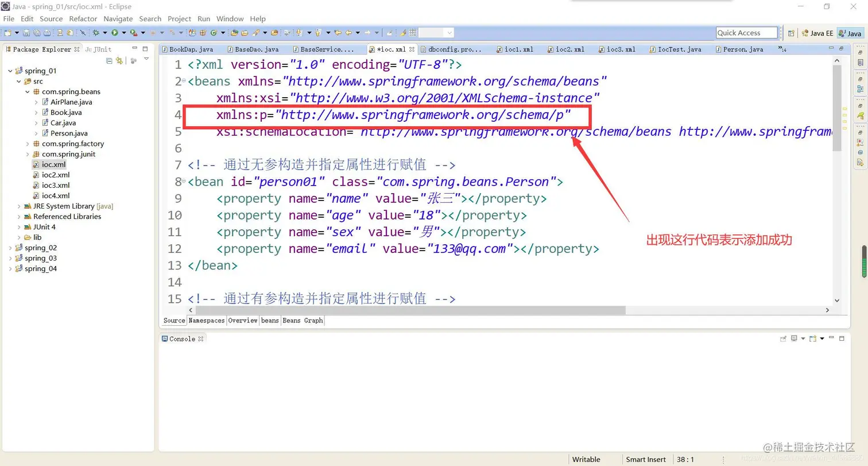Click the Print toolbar icon
This screenshot has width=868, height=466.
click(47, 33)
